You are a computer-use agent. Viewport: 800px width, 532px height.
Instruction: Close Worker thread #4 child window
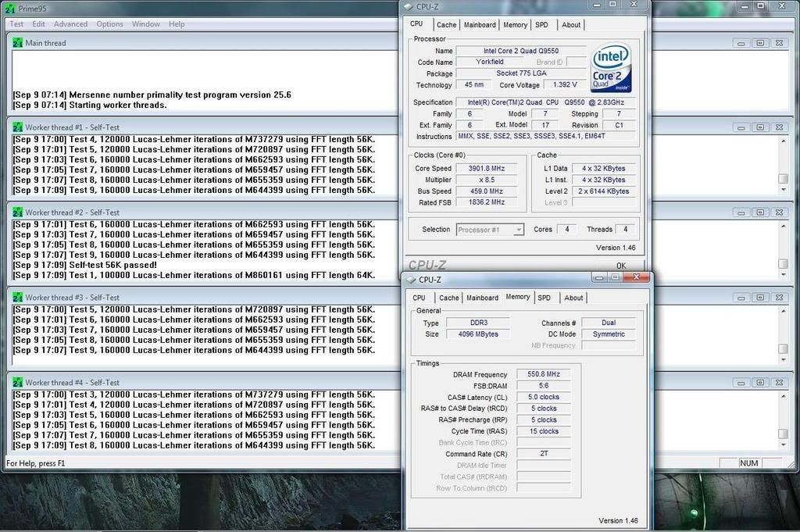(x=779, y=383)
